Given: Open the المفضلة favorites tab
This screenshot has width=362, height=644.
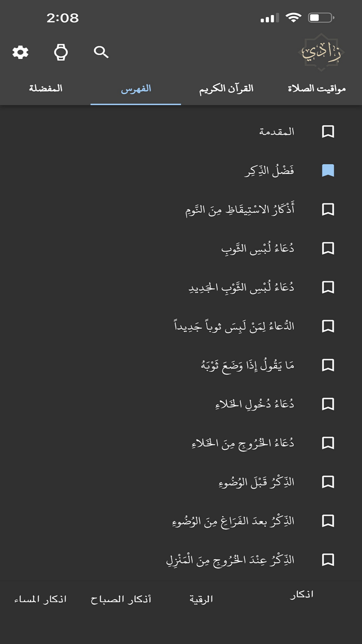Looking at the screenshot, I should [45, 88].
